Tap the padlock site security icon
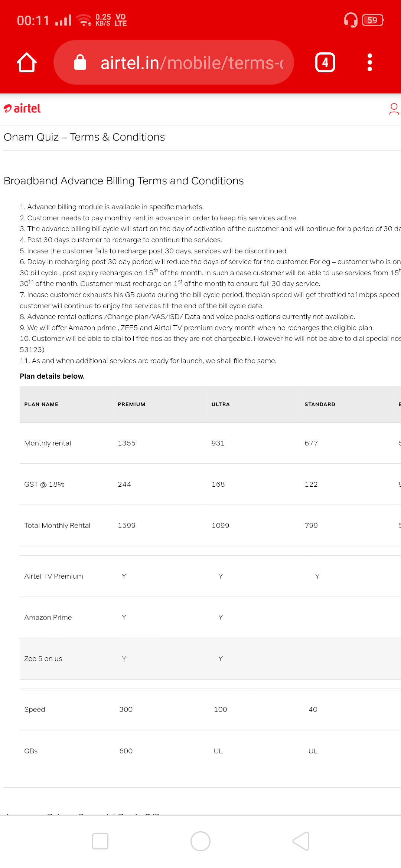This screenshot has width=401, height=868. click(x=80, y=62)
